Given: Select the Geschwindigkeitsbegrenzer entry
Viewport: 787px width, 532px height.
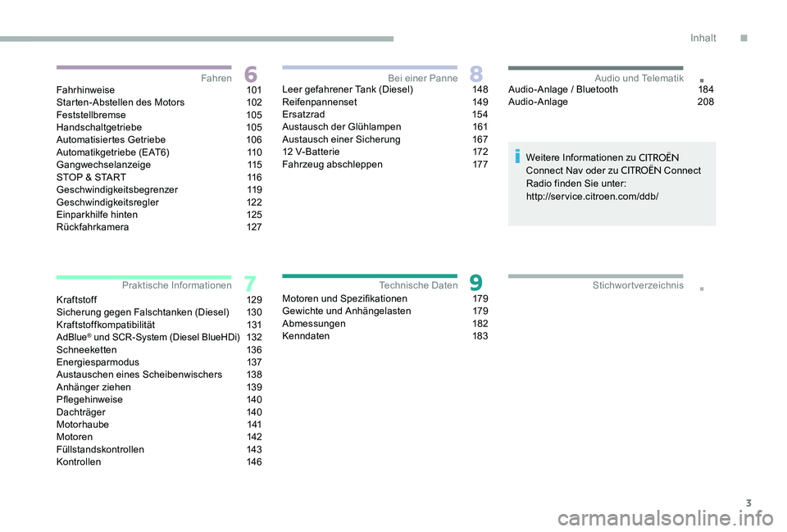Looking at the screenshot, I should 159,189.
